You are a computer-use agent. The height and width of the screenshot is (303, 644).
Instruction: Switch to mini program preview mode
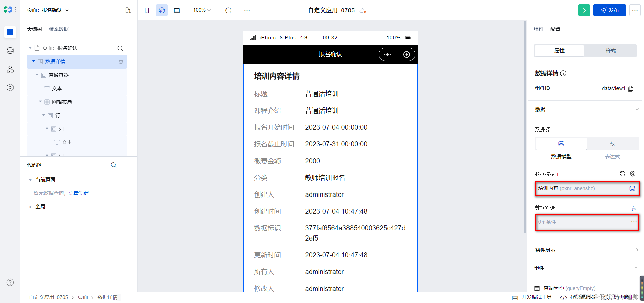coord(162,10)
